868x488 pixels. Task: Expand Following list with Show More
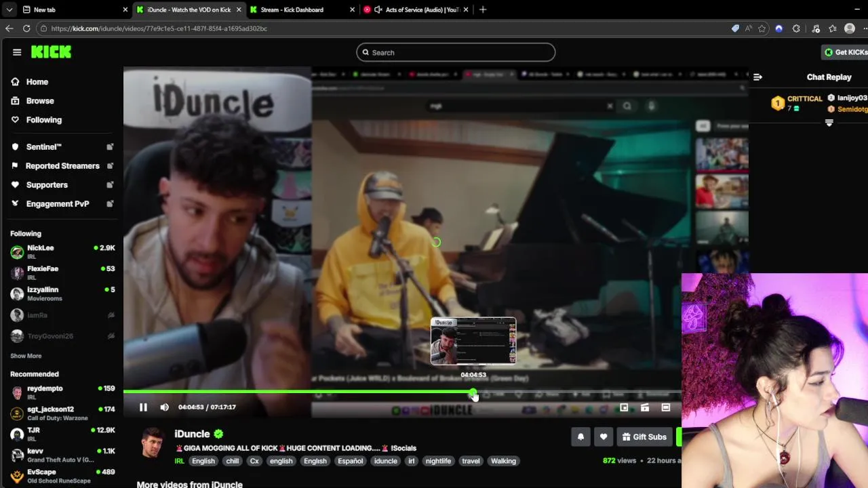coord(26,356)
